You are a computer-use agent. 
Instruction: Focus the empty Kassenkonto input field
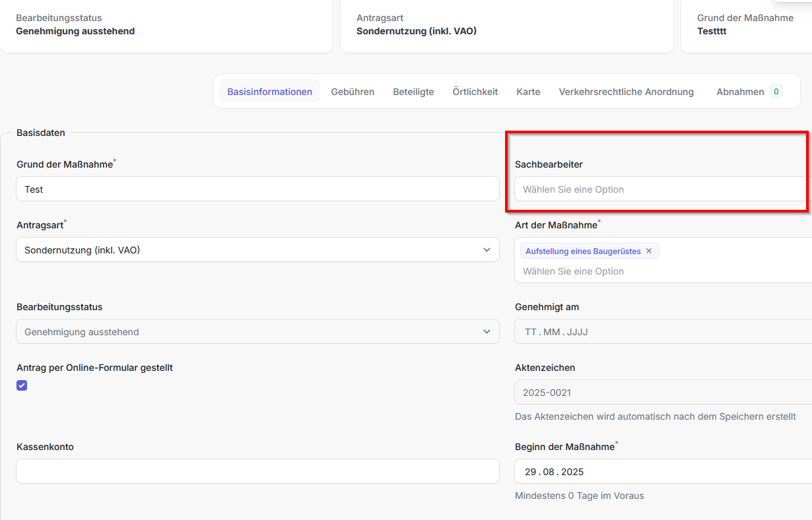pyautogui.click(x=257, y=471)
